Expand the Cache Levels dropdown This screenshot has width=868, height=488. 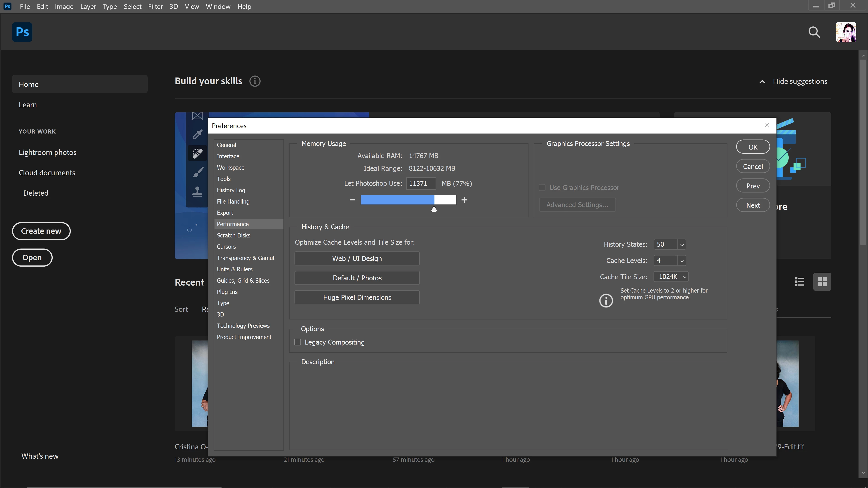click(x=682, y=261)
